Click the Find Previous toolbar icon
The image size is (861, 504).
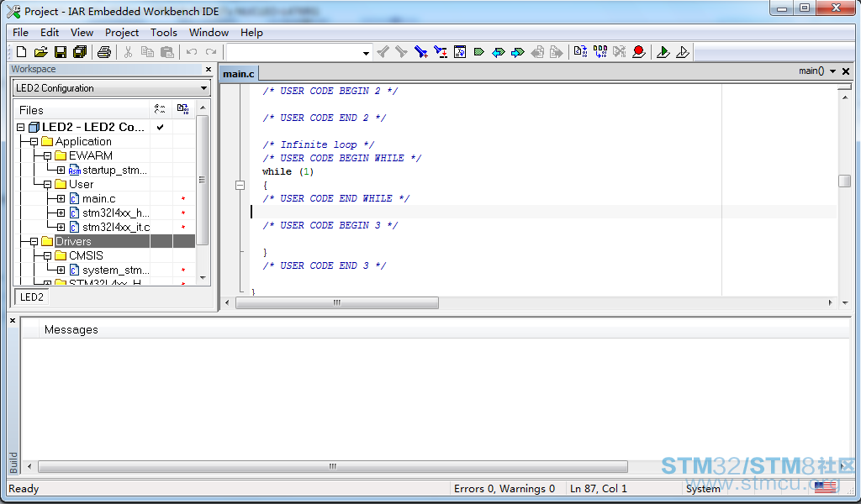click(383, 52)
